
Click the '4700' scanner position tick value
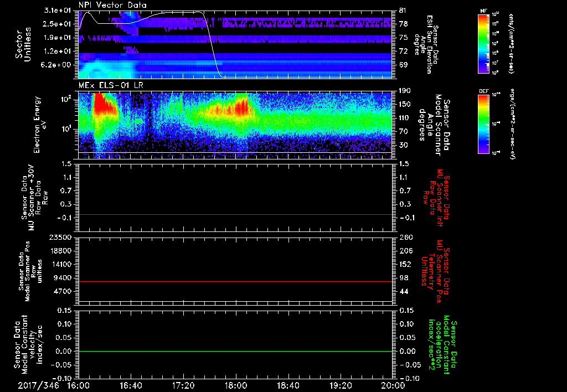pyautogui.click(x=62, y=291)
